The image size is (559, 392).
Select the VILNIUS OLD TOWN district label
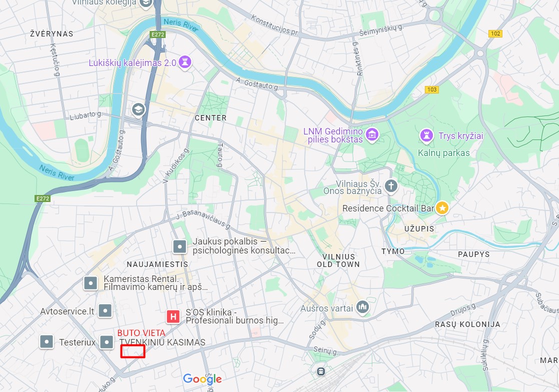tap(338, 260)
